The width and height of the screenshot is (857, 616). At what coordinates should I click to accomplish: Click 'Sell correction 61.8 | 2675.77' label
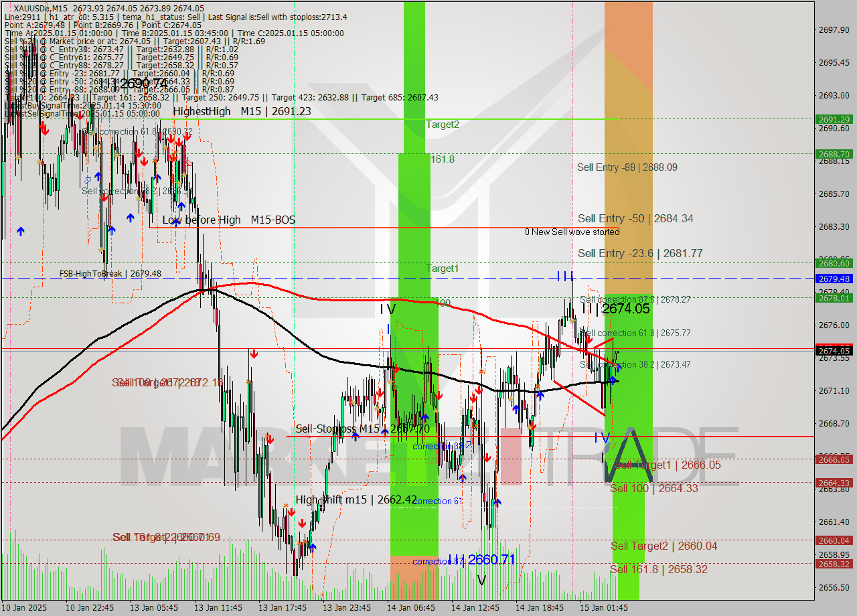[635, 333]
